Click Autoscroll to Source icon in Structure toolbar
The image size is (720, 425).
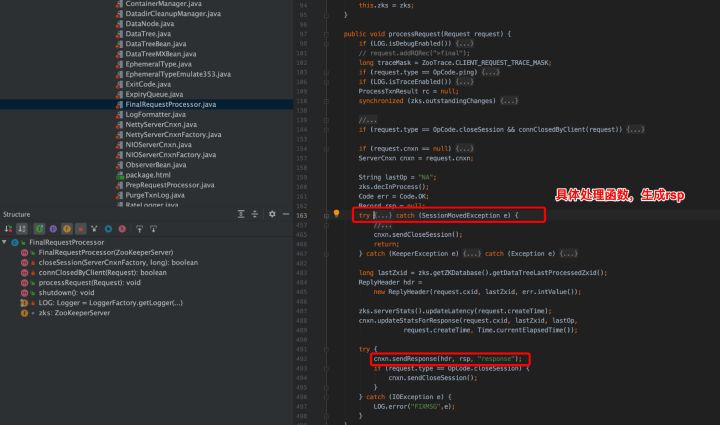(139, 229)
